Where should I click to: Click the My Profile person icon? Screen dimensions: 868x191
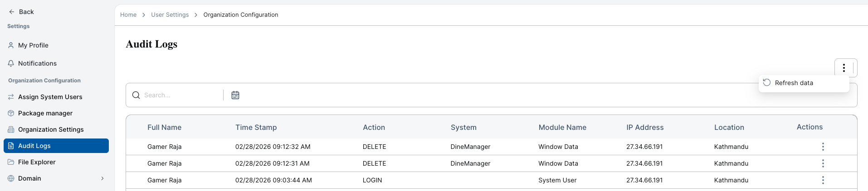pos(11,45)
